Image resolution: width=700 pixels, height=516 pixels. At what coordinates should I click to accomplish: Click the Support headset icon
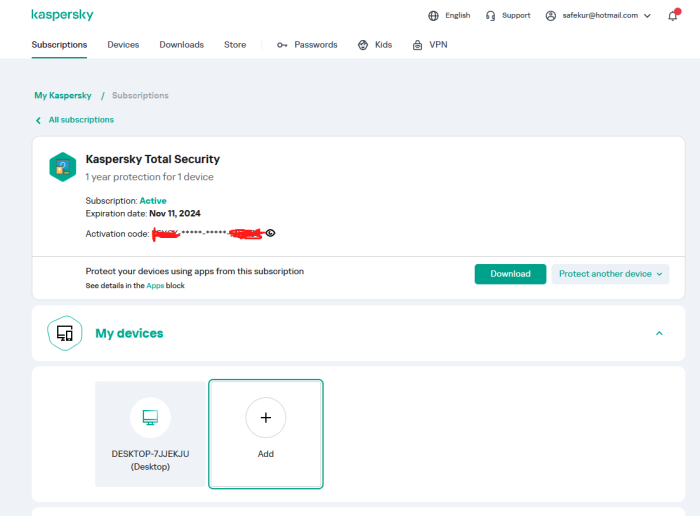(x=490, y=16)
